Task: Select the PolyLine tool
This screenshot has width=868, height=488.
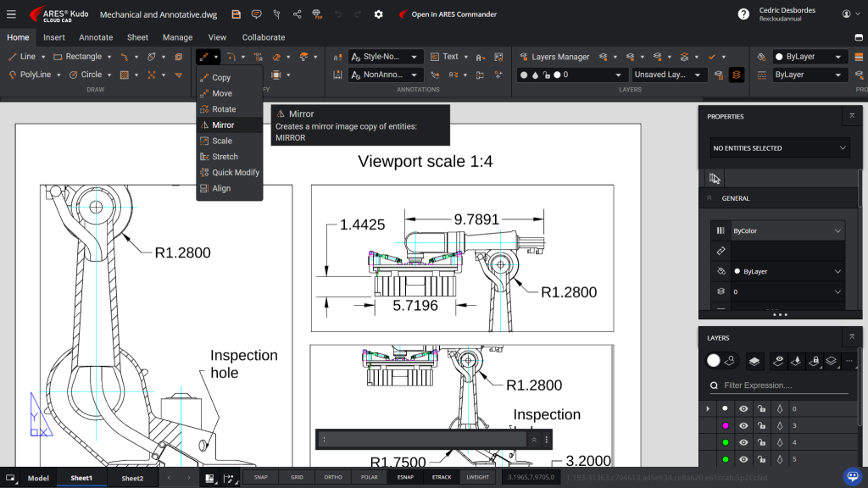Action: pos(30,75)
